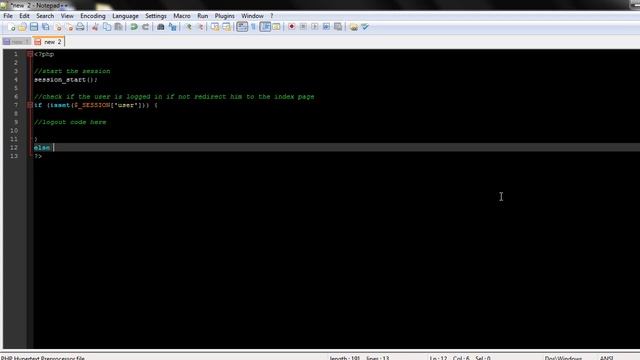Screen dimensions: 640x360
Task: Toggle word wrap in the toolbar
Action: [242, 27]
